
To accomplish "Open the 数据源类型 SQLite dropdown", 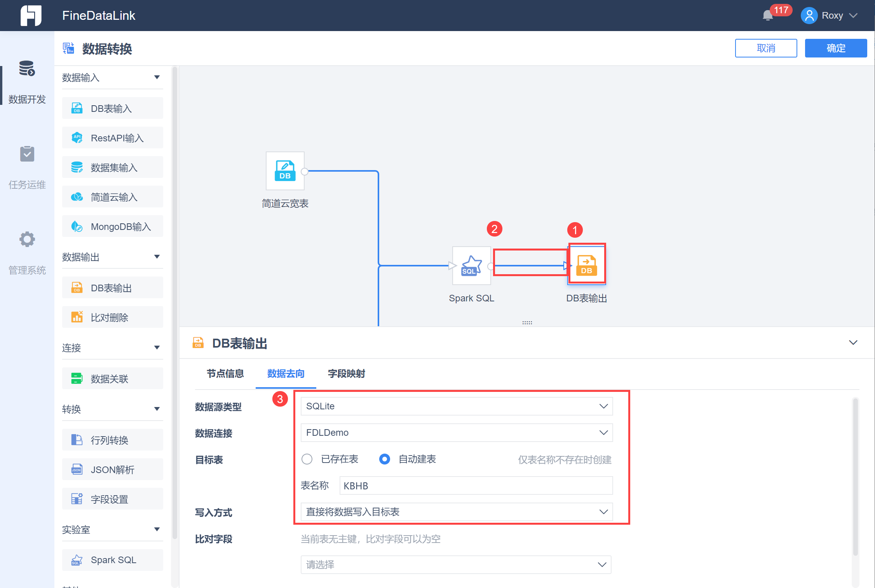I will pos(457,406).
